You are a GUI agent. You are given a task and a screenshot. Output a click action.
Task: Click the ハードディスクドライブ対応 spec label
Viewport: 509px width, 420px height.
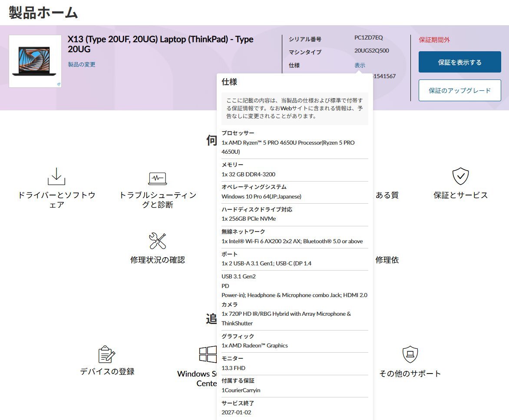click(257, 209)
